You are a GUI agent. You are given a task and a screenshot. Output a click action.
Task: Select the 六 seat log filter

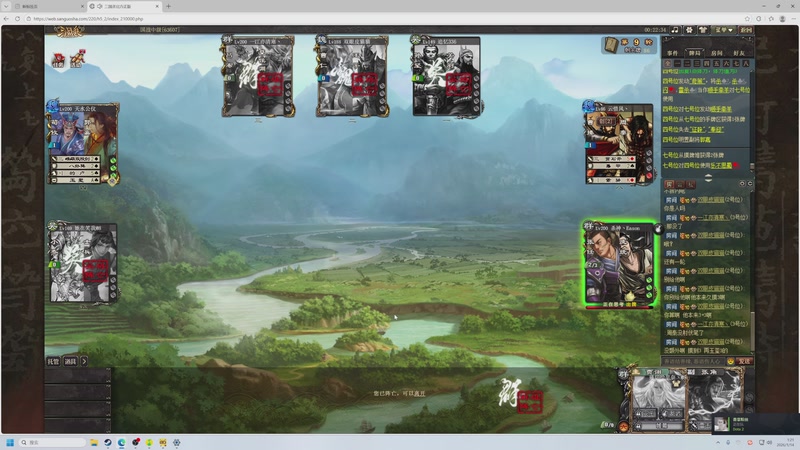click(x=727, y=64)
